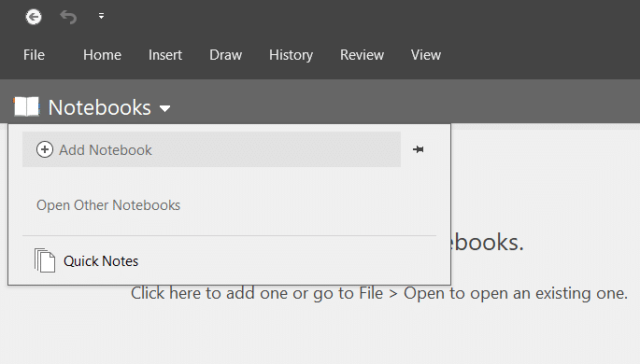
Task: Switch to the View tab
Action: [x=426, y=55]
